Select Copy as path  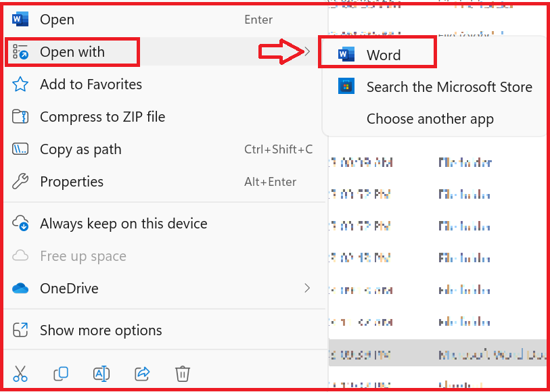[165, 149]
